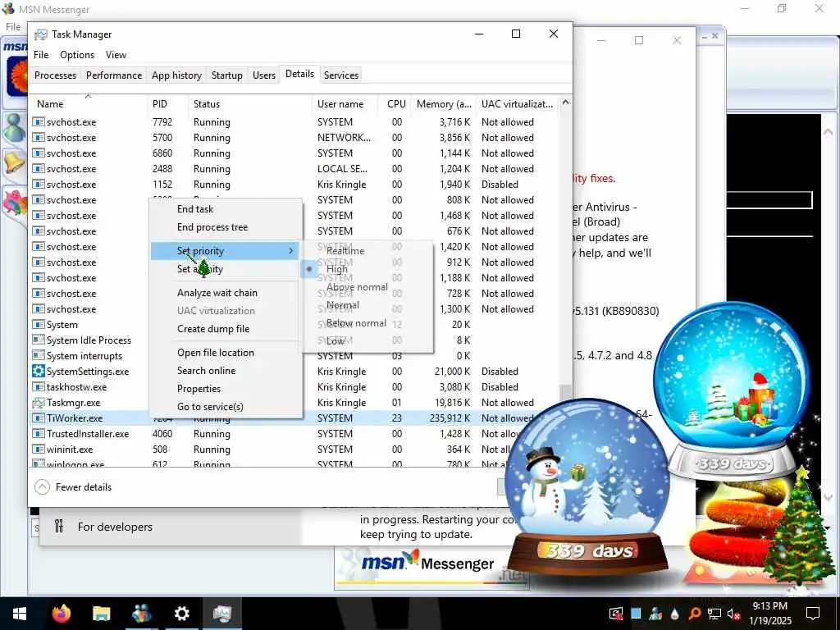Open the Windows Update tray icon
The height and width of the screenshot is (630, 840).
point(616,614)
